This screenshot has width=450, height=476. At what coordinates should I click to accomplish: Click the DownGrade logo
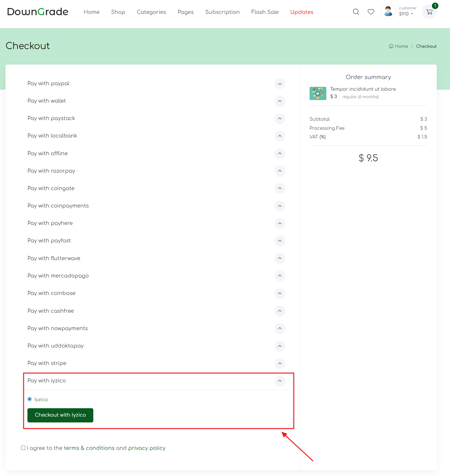coord(38,12)
